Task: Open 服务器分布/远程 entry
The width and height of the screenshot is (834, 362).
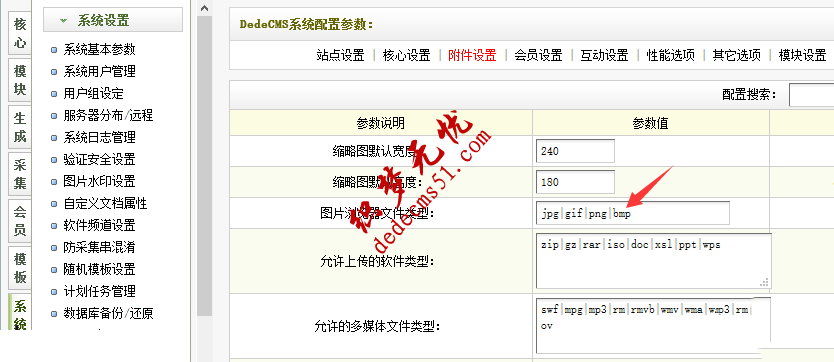Action: click(x=108, y=115)
